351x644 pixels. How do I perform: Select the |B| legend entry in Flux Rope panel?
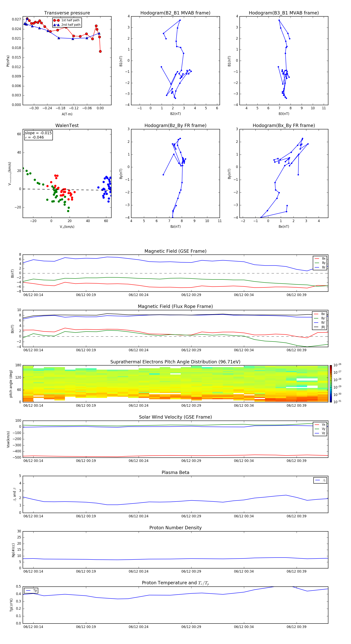320,327
